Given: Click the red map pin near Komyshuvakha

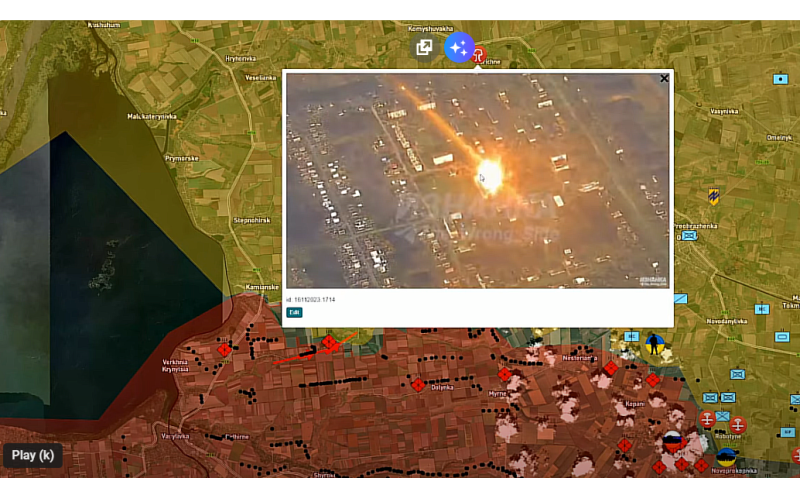Looking at the screenshot, I should click(479, 55).
